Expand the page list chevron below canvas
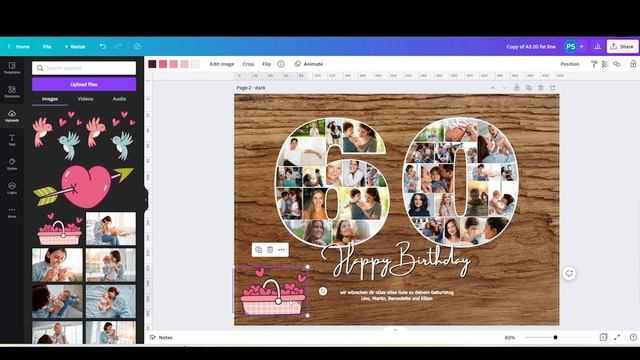Screen dimensions: 640x360 (x=395, y=329)
